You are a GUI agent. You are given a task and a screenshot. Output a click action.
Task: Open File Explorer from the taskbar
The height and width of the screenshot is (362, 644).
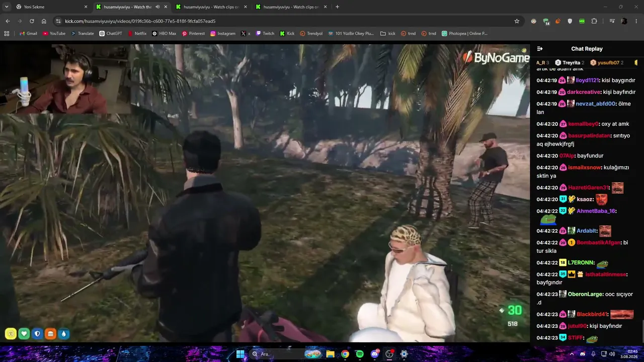330,354
